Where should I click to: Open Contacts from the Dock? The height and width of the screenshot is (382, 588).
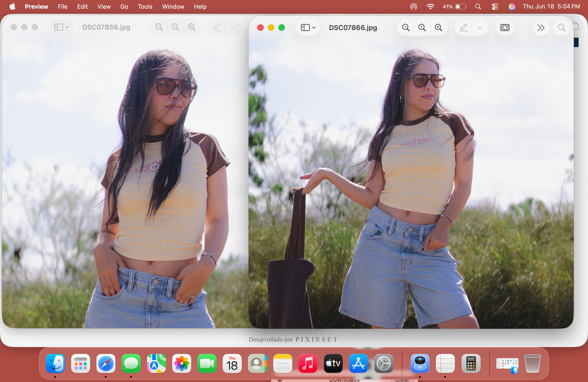(257, 363)
